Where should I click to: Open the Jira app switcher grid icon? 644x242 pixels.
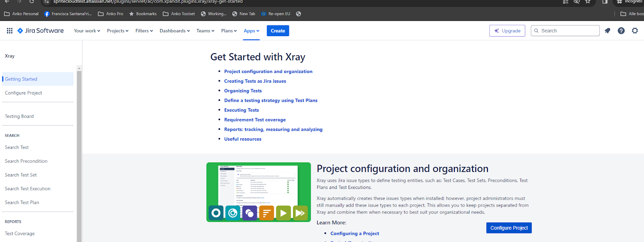click(10, 31)
